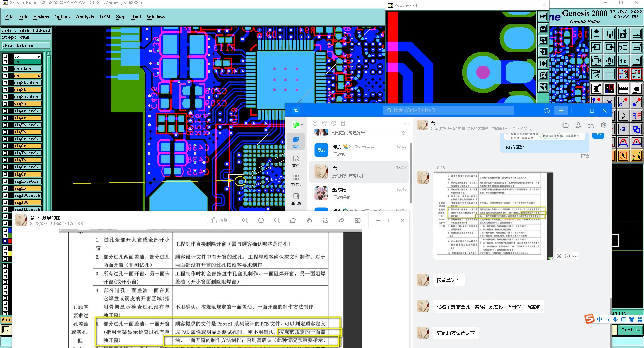Open the 通讯录 contacts tab in DingTalk
The image size is (644, 348).
pos(296,199)
